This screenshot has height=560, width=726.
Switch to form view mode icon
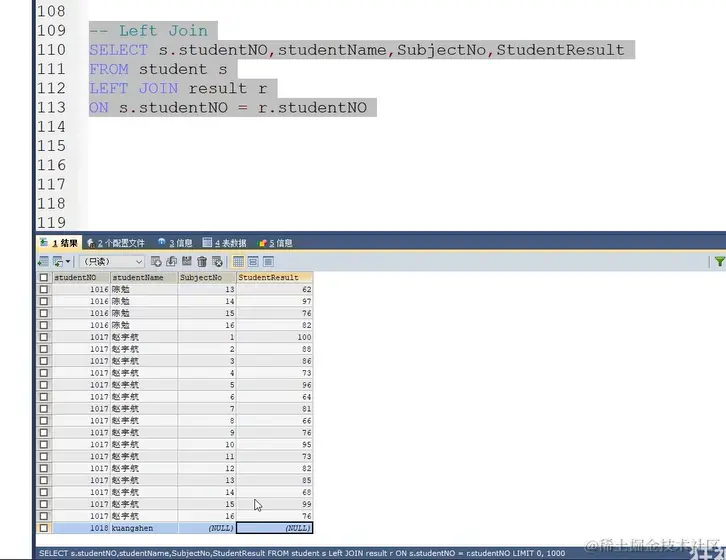pos(253,262)
